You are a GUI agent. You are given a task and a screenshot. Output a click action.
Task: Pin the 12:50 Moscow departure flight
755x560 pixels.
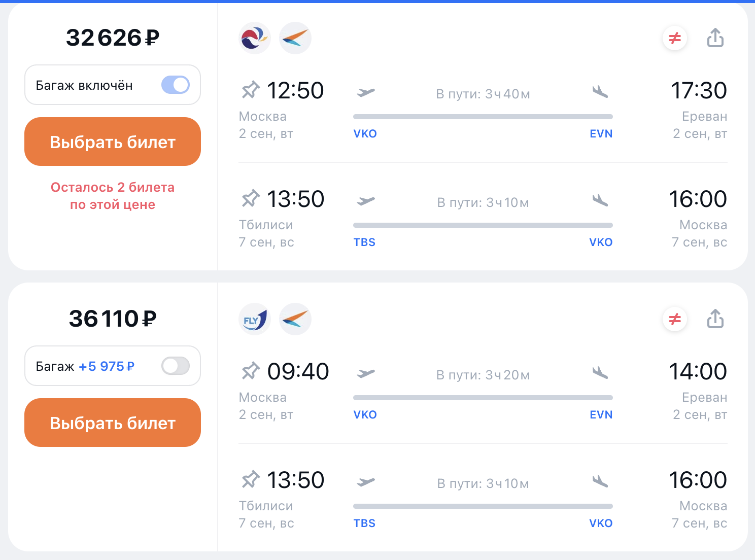tap(251, 90)
